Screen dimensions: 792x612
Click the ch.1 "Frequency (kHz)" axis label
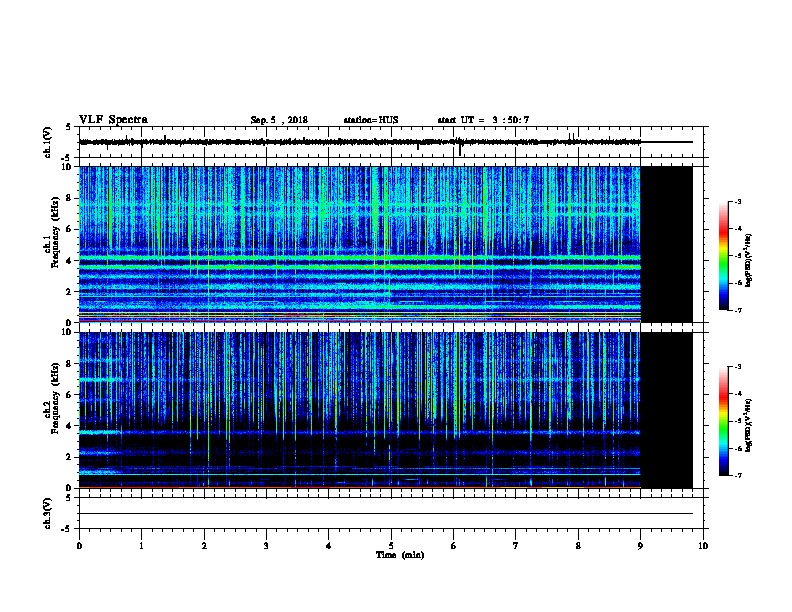point(55,232)
